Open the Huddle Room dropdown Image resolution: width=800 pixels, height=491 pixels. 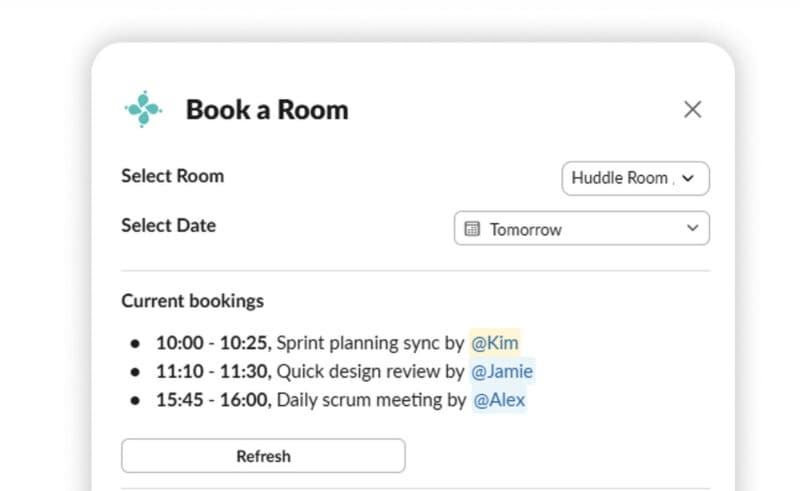click(x=635, y=178)
